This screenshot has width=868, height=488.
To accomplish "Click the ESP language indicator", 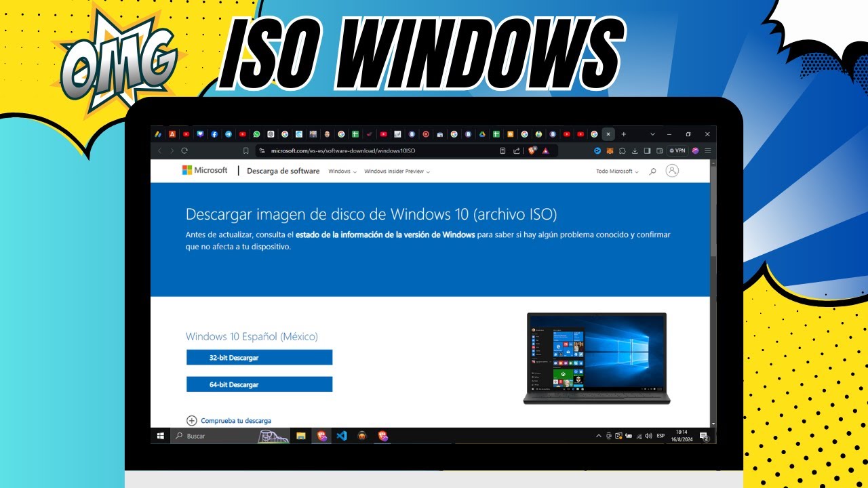I will tap(660, 436).
